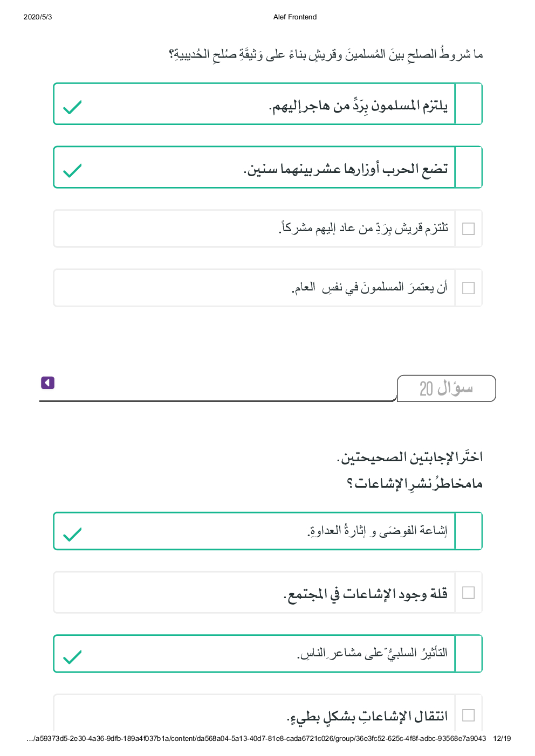Click the green checkmark beside "تضع الحرب أوزارها"
Viewport: 535px width, 756px height.
pyautogui.click(x=72, y=170)
